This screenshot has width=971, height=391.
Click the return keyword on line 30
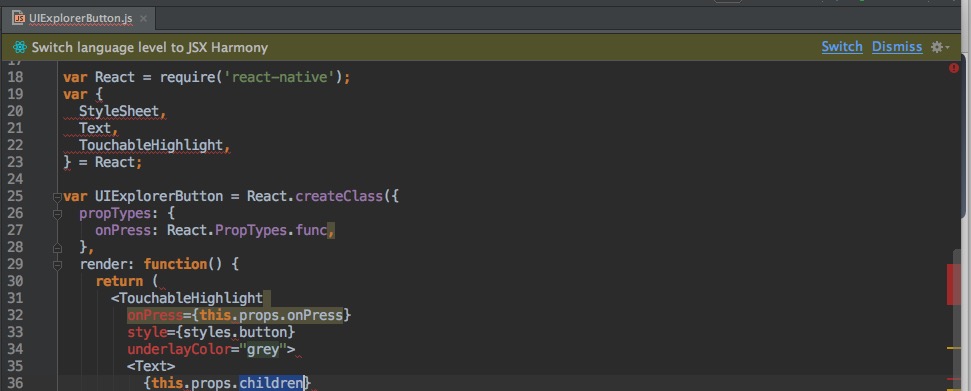pyautogui.click(x=119, y=281)
